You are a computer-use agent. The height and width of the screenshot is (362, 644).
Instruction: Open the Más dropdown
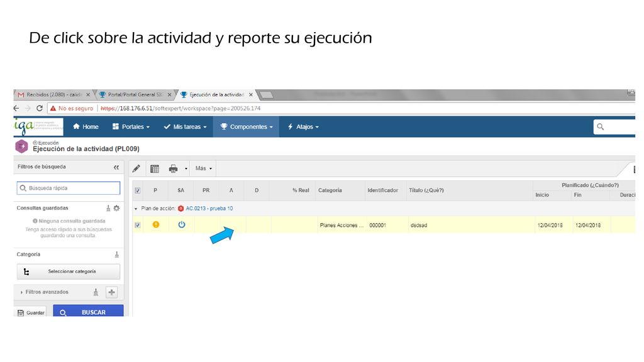(x=204, y=168)
